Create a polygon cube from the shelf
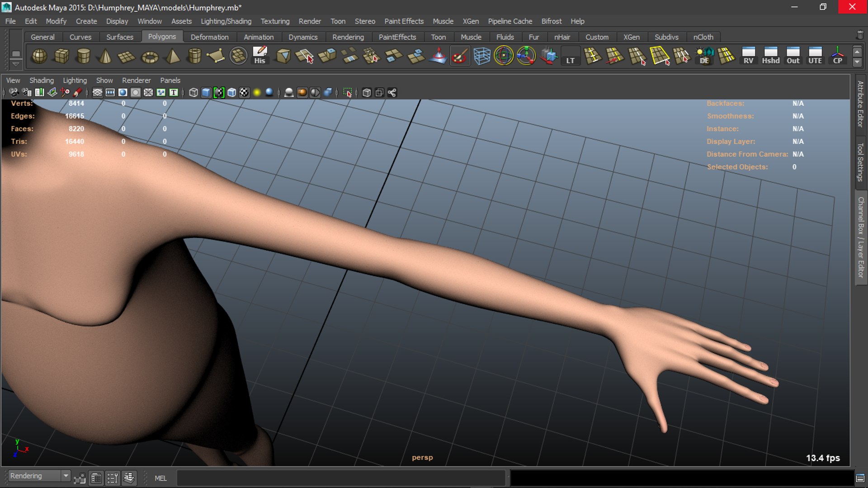 point(61,56)
